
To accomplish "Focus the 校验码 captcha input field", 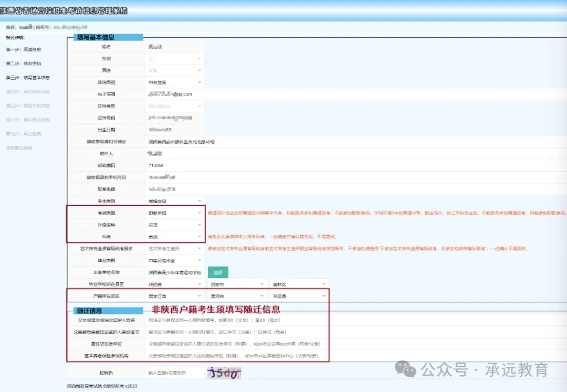I will click(x=175, y=373).
